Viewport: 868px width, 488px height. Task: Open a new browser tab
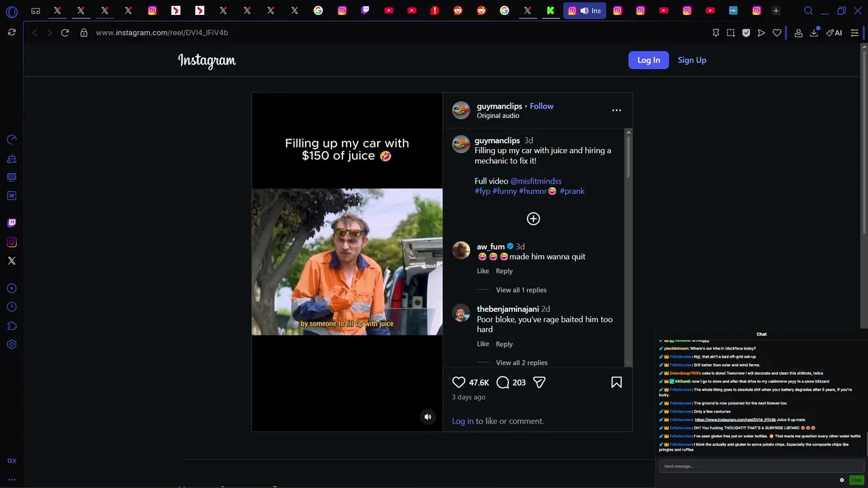pos(776,11)
